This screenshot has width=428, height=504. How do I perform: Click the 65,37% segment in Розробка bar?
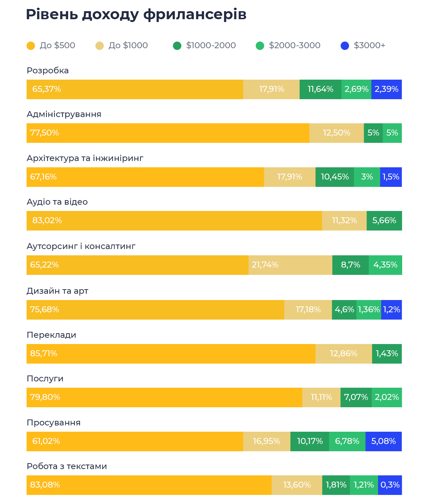coord(135,89)
